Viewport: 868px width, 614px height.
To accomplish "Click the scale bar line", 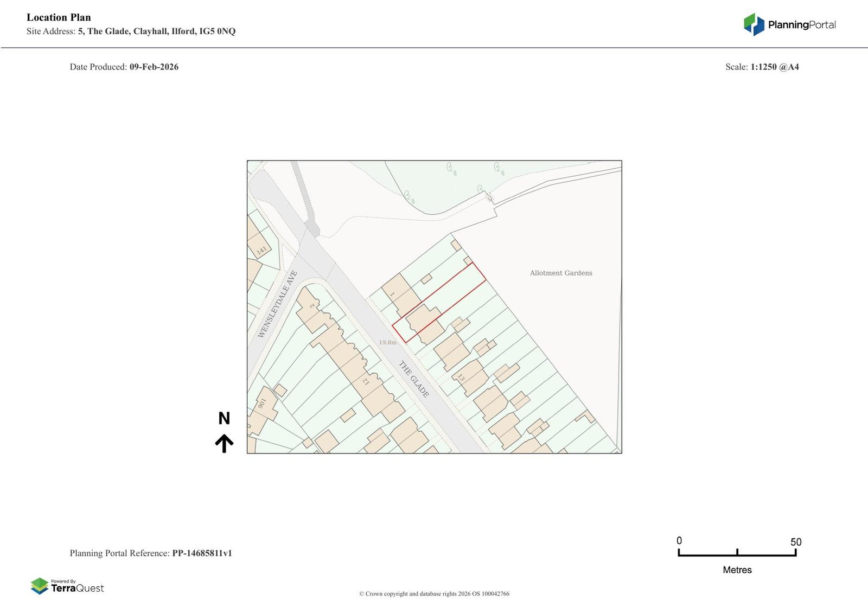I will tap(737, 554).
